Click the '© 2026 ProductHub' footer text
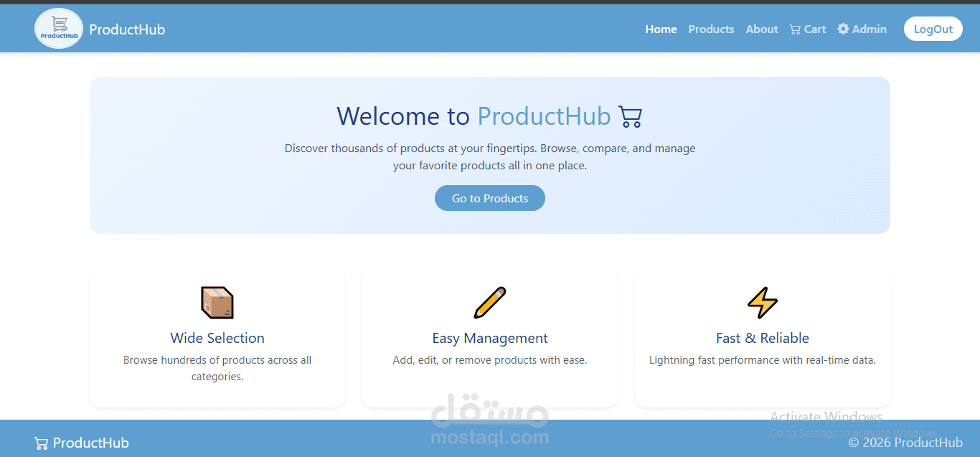Viewport: 980px width, 457px height. [x=905, y=442]
